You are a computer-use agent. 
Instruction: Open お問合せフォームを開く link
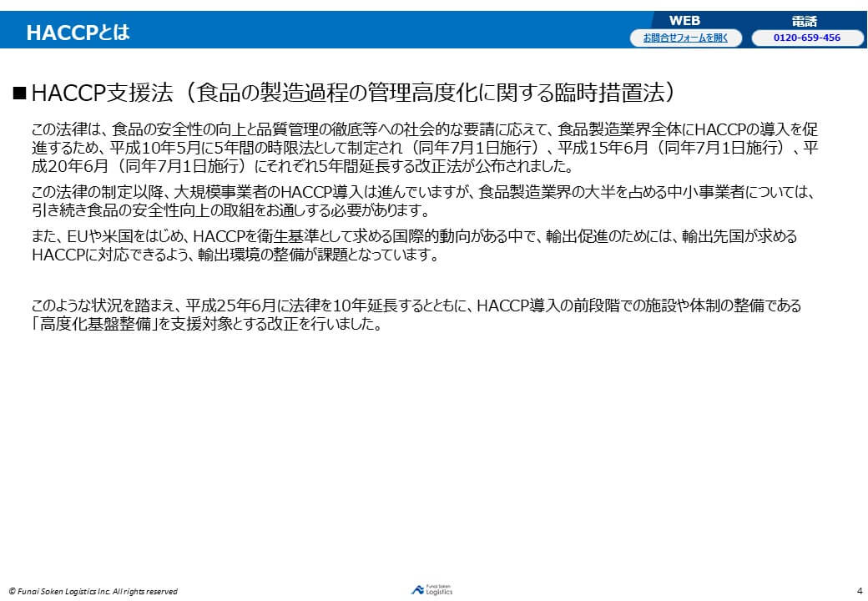(x=687, y=37)
